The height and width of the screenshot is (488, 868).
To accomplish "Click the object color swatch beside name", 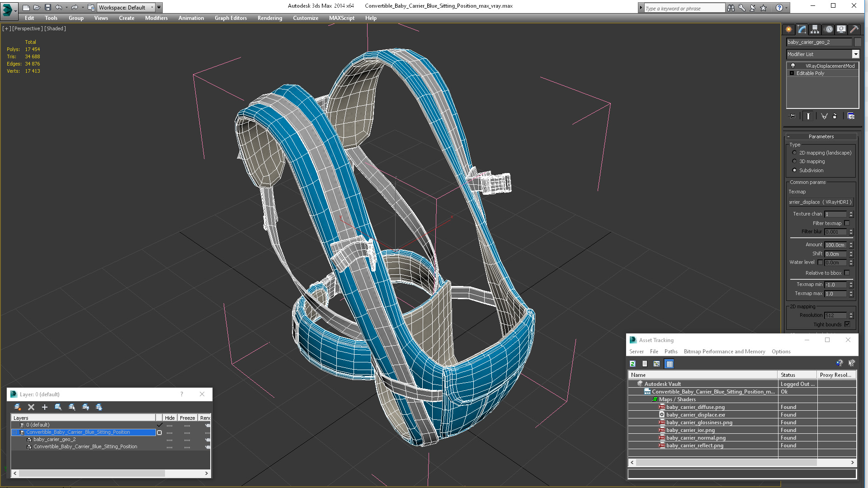I will [858, 42].
